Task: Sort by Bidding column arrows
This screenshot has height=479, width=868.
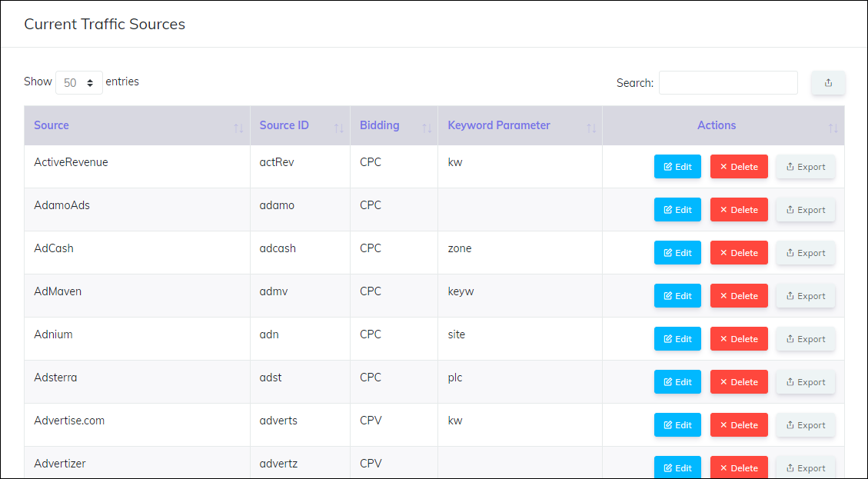Action: [427, 128]
